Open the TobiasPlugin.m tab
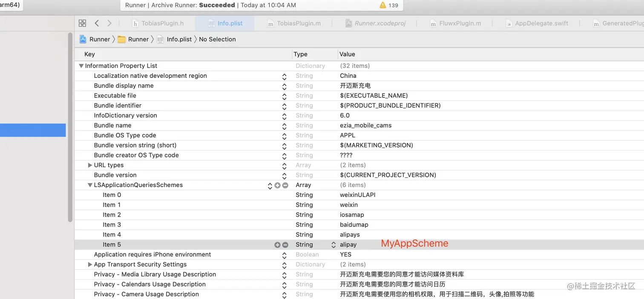Image resolution: width=644 pixels, height=299 pixels. (294, 23)
